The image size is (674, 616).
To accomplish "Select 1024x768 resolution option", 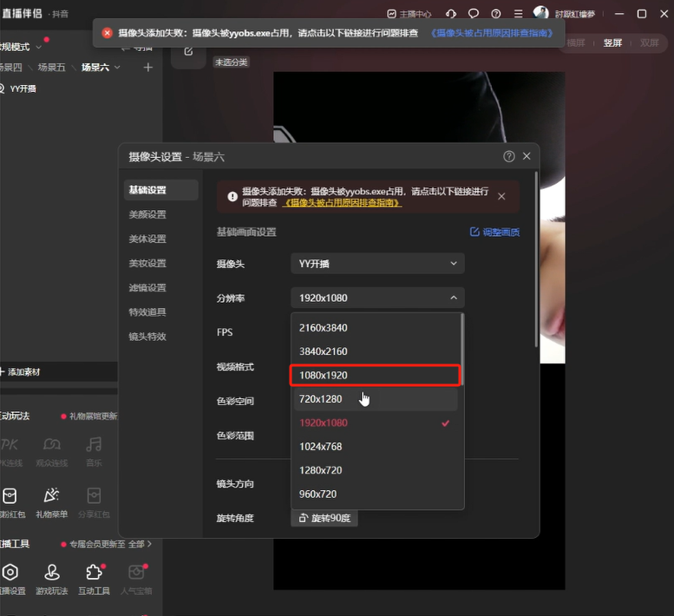I will (x=376, y=447).
